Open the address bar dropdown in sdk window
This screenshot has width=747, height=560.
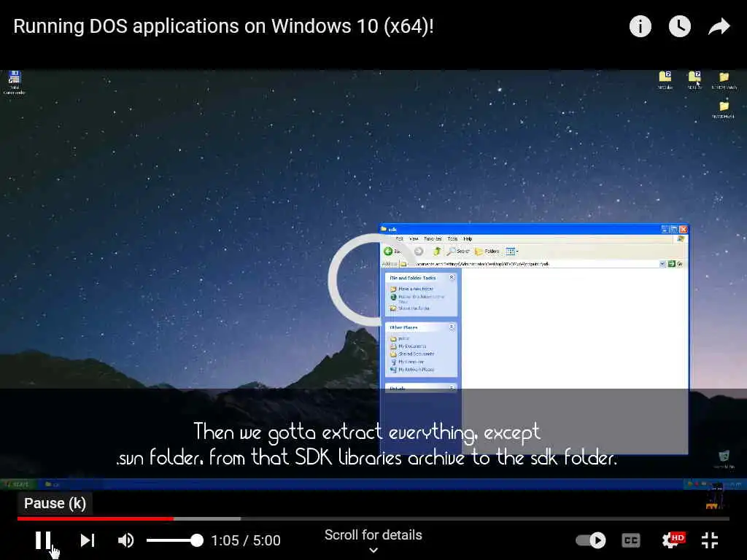click(662, 264)
